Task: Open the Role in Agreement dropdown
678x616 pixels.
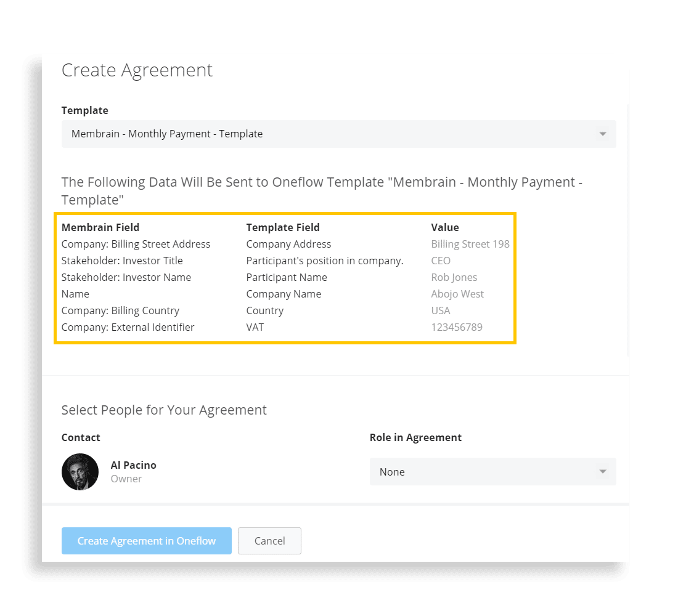Action: [x=492, y=472]
